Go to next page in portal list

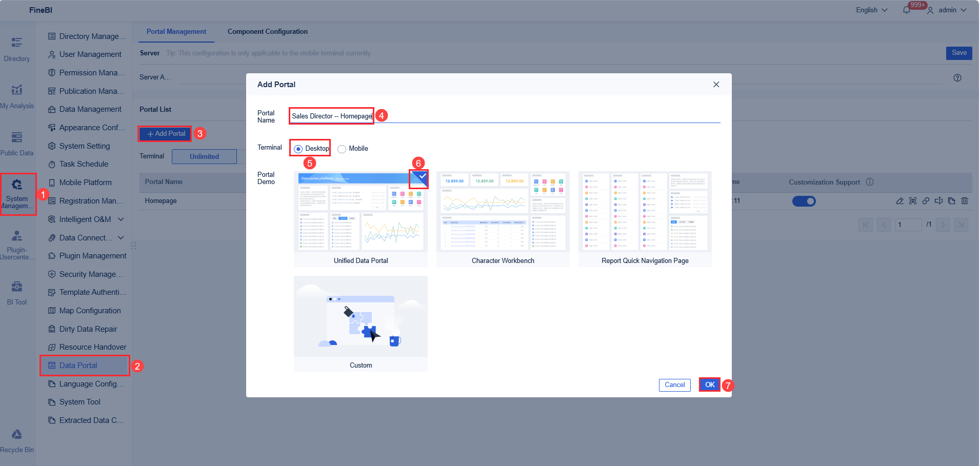pyautogui.click(x=943, y=225)
